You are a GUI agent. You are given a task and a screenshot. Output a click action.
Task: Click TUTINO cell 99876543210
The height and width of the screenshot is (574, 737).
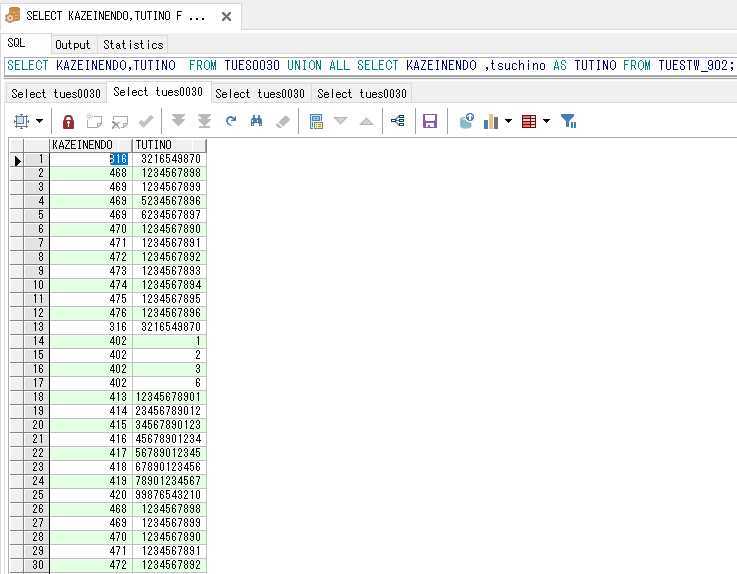tap(169, 495)
